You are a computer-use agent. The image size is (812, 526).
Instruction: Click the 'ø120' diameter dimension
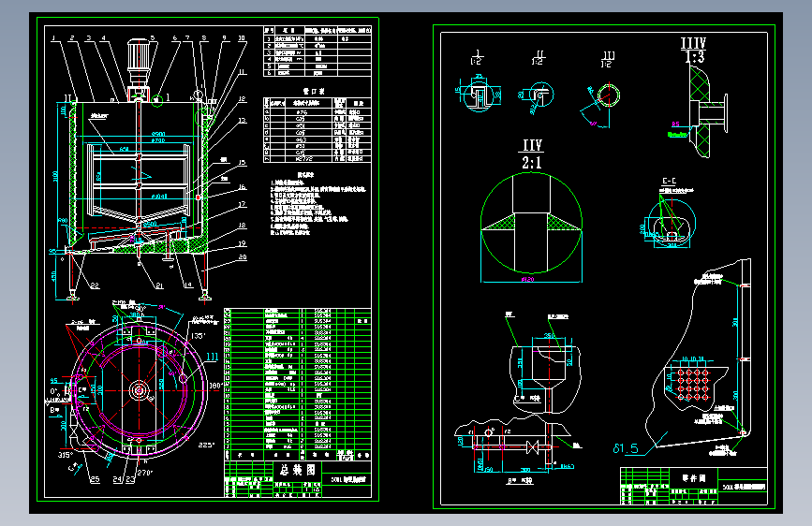[x=527, y=280]
